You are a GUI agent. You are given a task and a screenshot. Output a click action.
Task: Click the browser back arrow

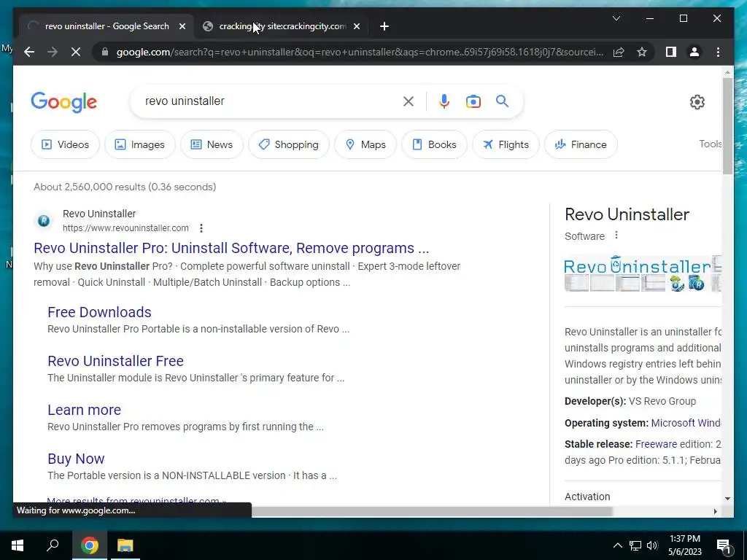click(x=29, y=52)
